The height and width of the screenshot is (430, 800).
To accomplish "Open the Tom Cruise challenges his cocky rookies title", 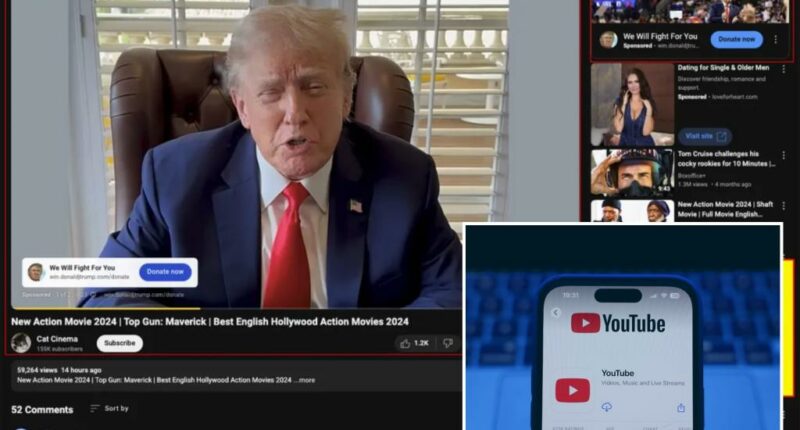I will 726,159.
